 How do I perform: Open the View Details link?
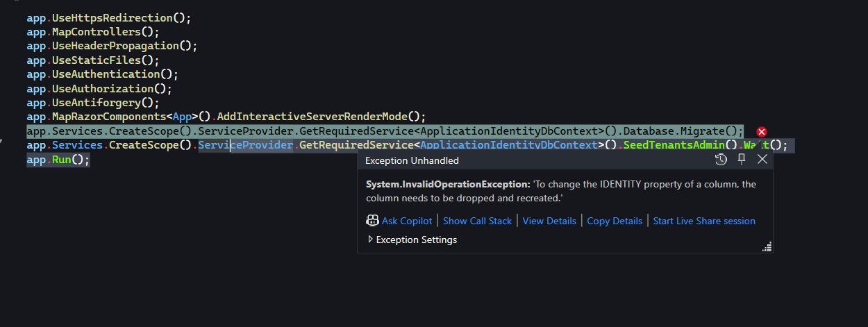coord(549,221)
